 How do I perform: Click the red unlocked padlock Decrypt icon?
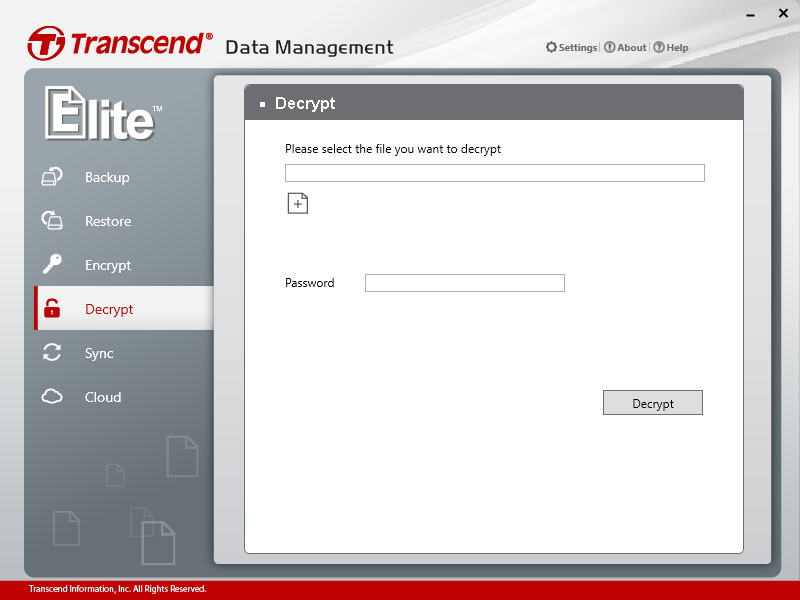pyautogui.click(x=52, y=308)
